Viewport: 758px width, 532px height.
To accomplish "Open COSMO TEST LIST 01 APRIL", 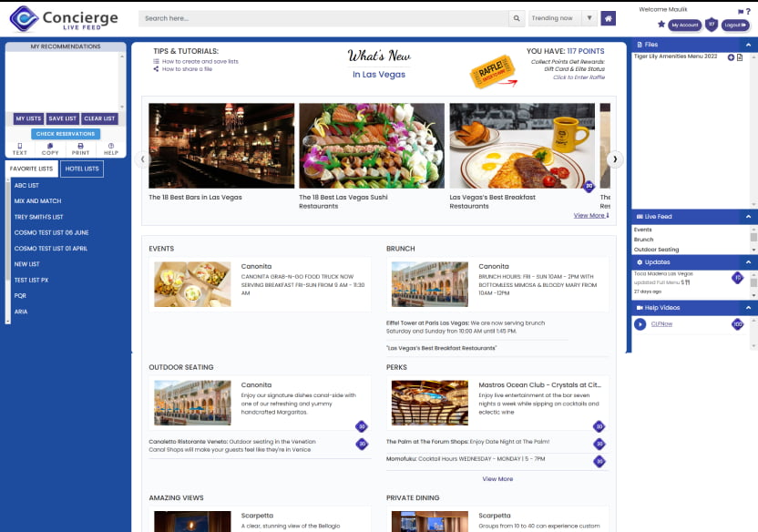I will 51,249.
